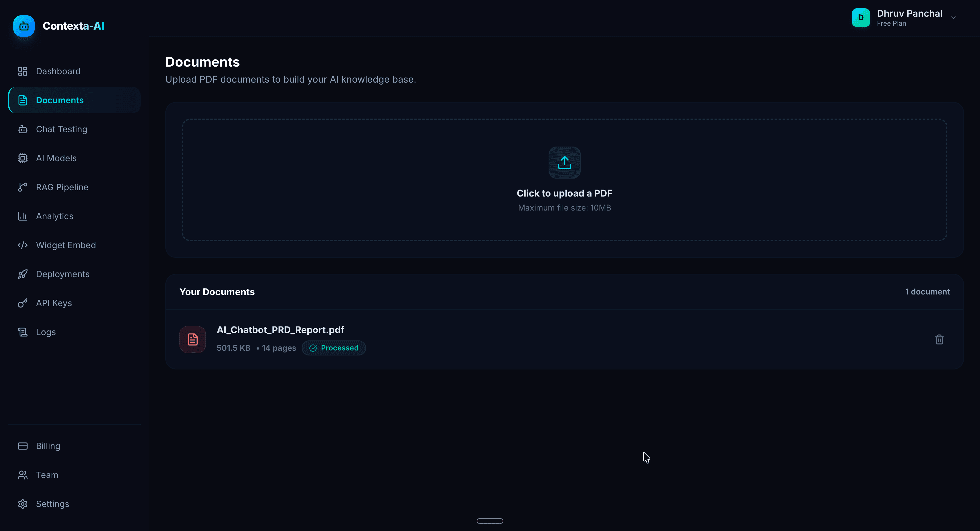Click the "501.5 KB" file size

pyautogui.click(x=233, y=348)
